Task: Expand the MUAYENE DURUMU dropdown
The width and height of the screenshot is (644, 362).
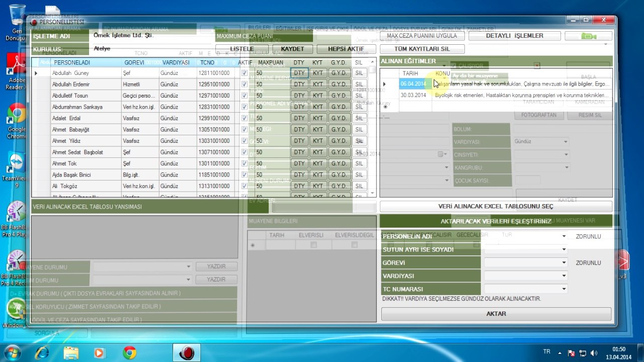Action: pyautogui.click(x=189, y=266)
